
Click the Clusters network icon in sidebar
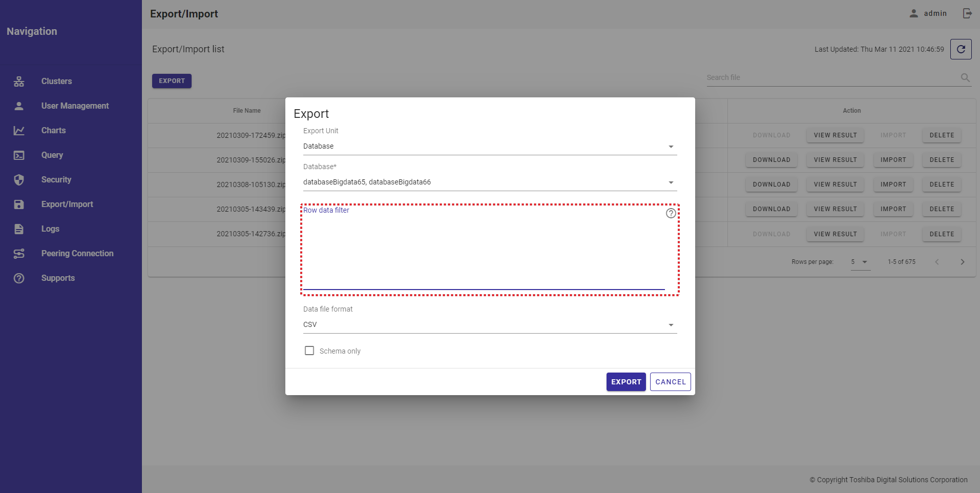[19, 81]
